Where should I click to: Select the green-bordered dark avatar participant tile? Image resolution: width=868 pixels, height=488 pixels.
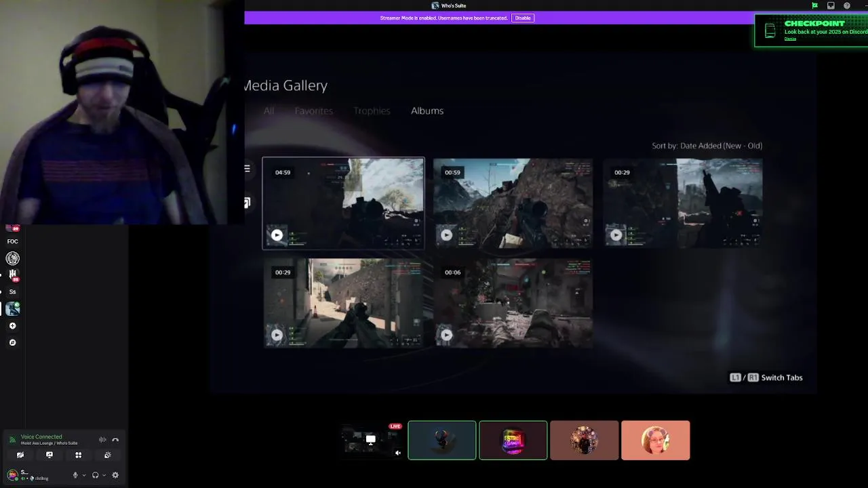tap(442, 441)
